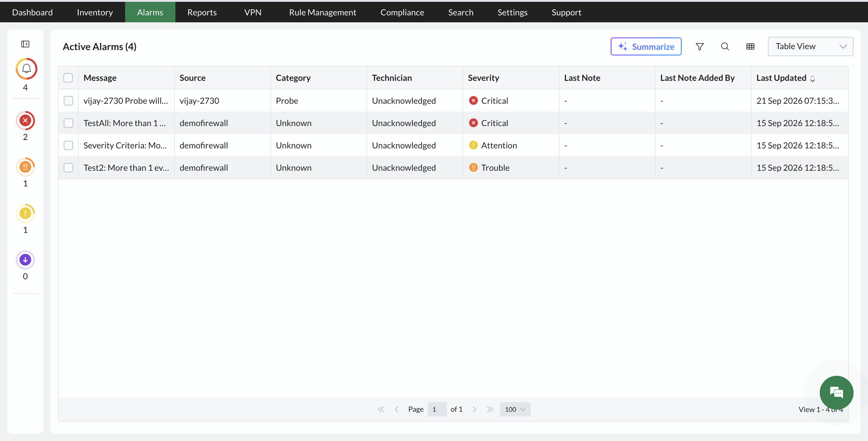
Task: Switch to the Alarms tab
Action: coord(150,12)
